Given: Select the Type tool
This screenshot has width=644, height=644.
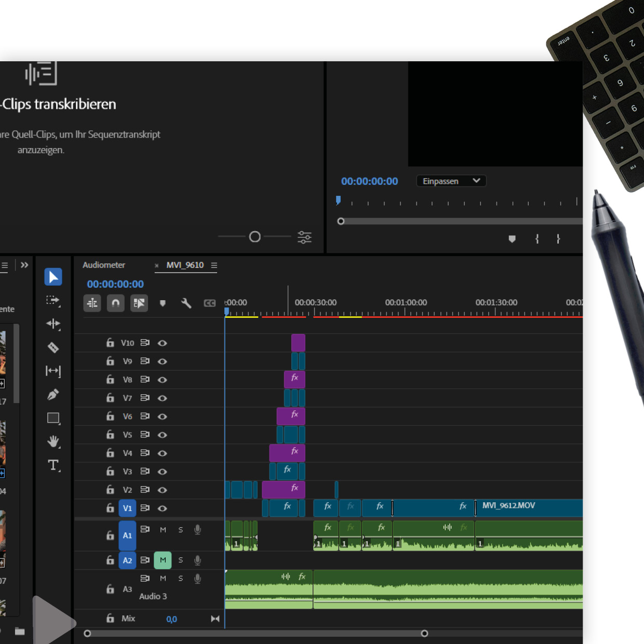Looking at the screenshot, I should pos(53,465).
